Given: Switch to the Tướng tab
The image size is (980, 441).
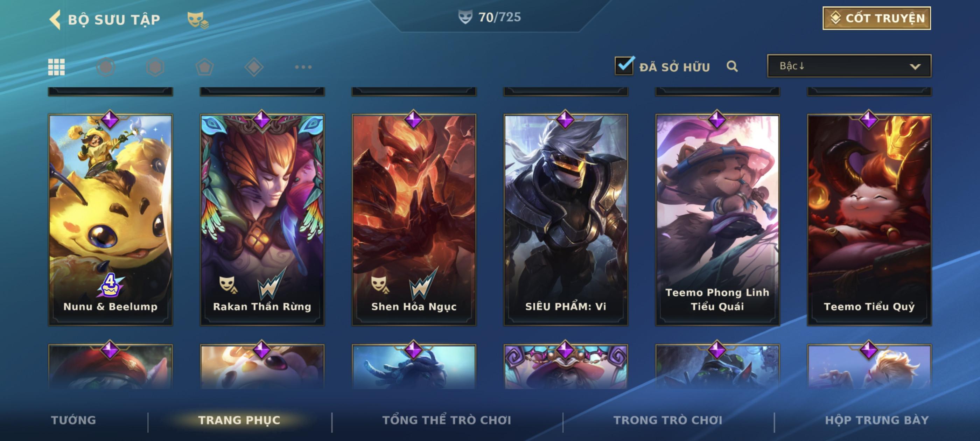Looking at the screenshot, I should 73,420.
